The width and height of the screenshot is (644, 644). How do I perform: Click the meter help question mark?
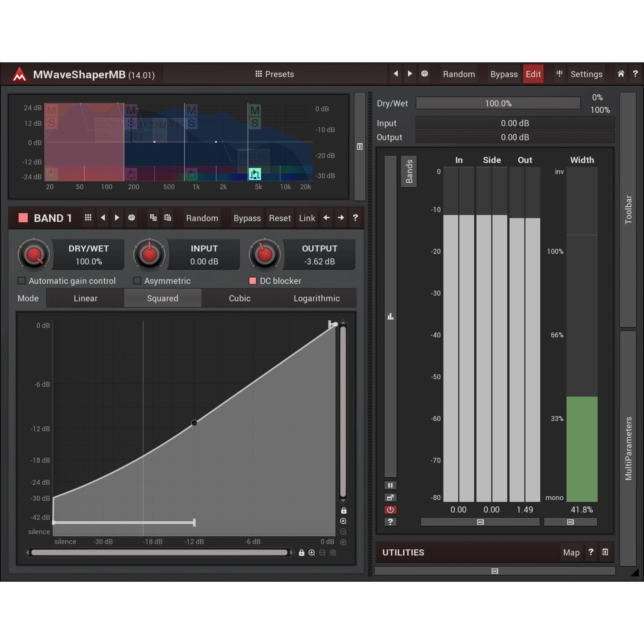[390, 522]
